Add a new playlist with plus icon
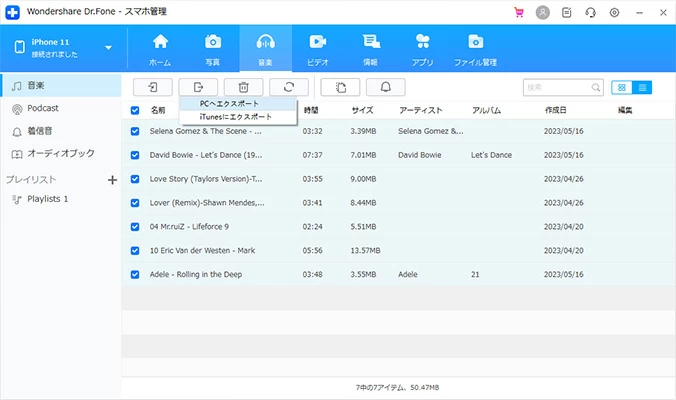Image resolution: width=676 pixels, height=400 pixels. (112, 180)
